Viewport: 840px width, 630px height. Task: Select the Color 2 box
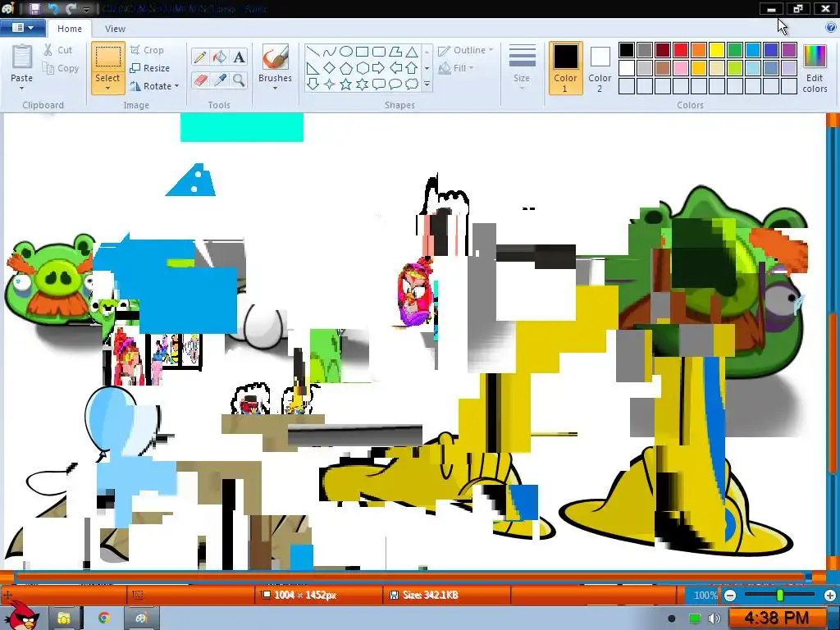600,68
